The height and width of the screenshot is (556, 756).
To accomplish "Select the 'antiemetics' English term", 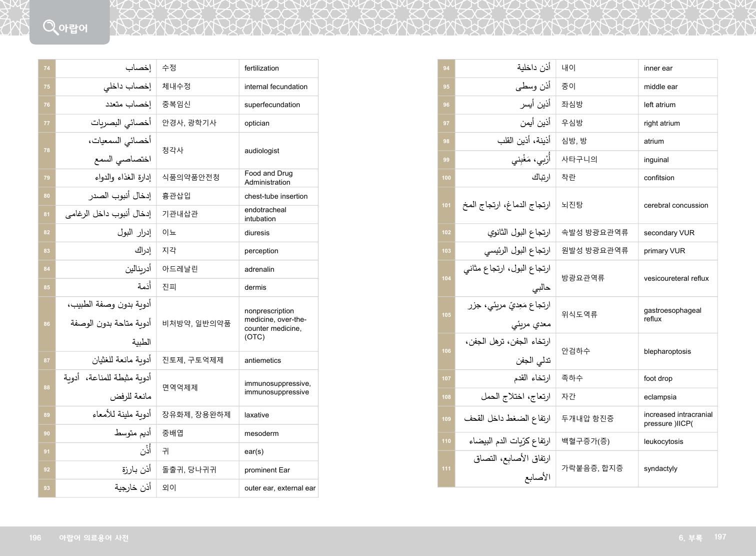I will (262, 360).
